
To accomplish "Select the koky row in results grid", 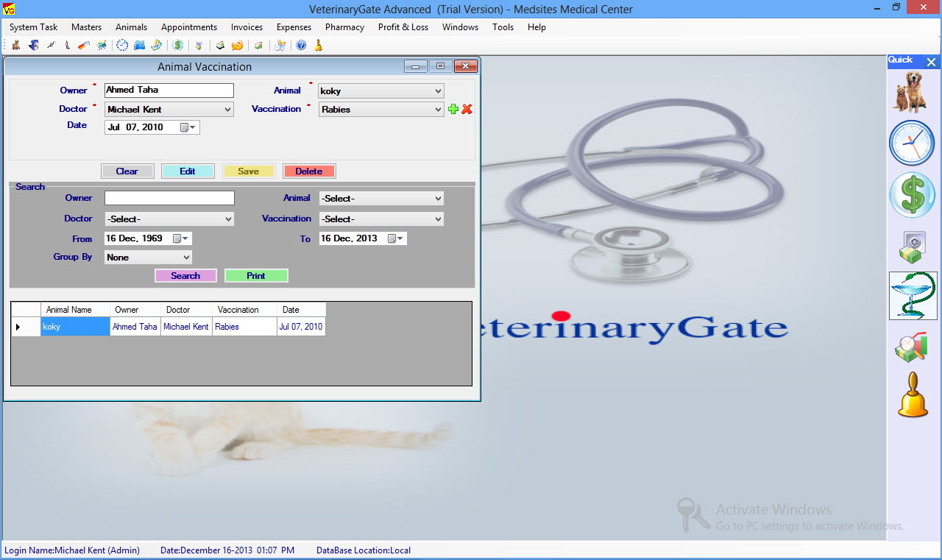I will click(x=75, y=327).
